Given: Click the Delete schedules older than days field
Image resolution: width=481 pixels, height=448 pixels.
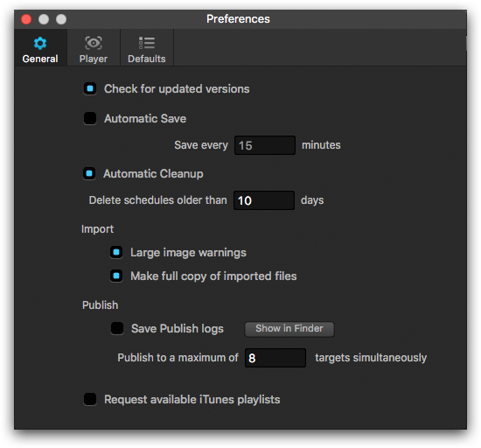Looking at the screenshot, I should pyautogui.click(x=264, y=200).
